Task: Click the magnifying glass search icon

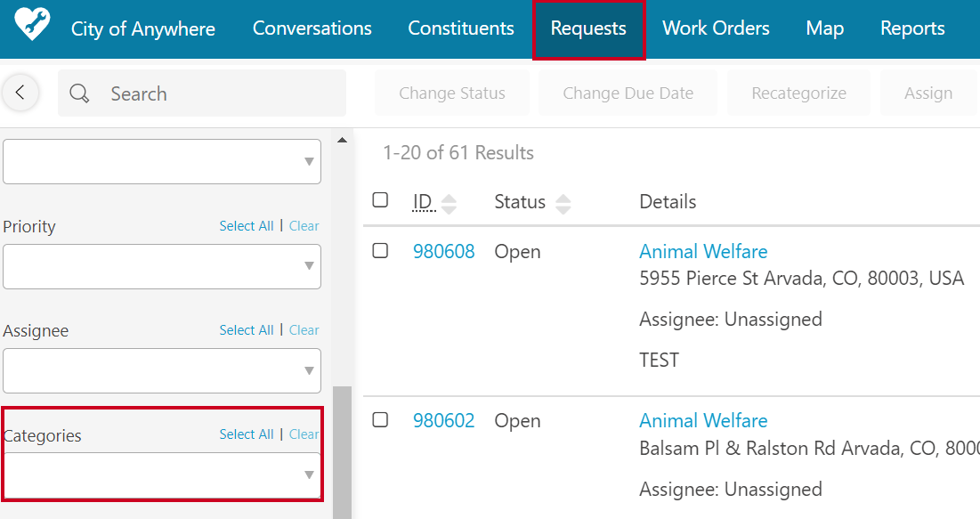Action: point(79,93)
